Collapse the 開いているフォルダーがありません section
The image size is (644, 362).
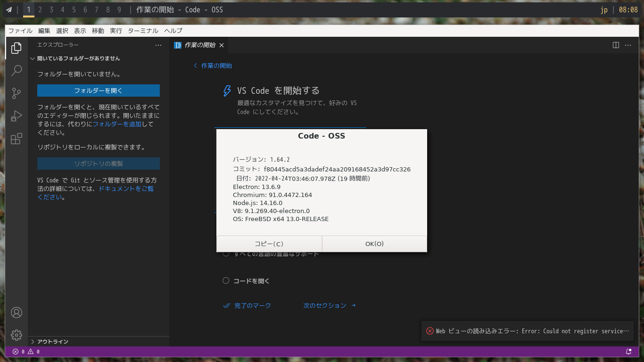(98, 58)
